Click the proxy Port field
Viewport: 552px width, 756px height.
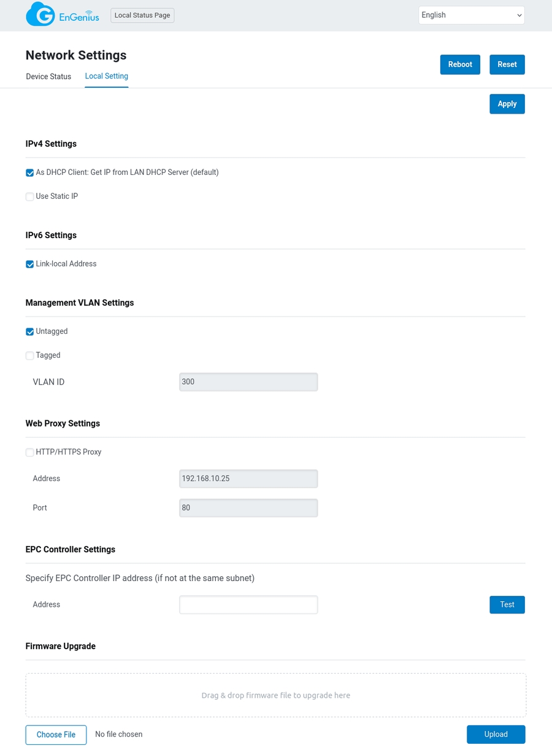(248, 508)
